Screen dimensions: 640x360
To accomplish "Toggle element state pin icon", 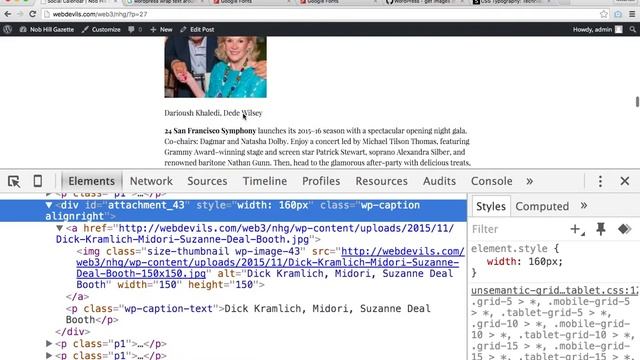I will (x=600, y=229).
